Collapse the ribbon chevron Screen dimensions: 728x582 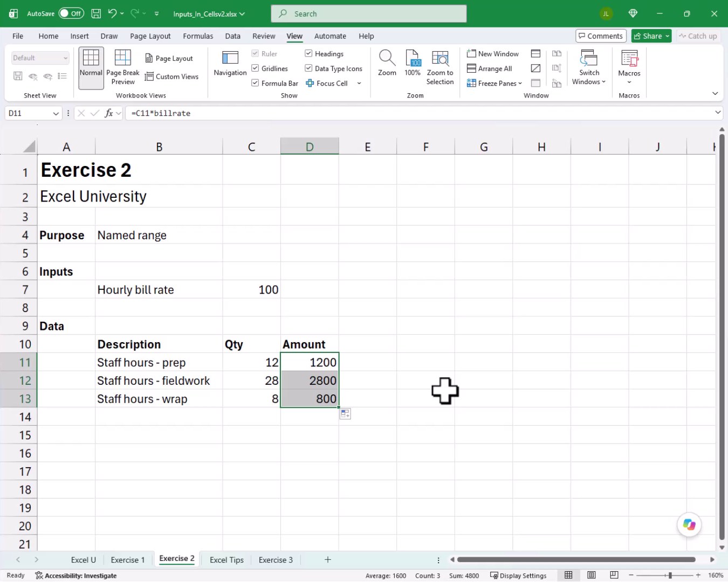715,93
